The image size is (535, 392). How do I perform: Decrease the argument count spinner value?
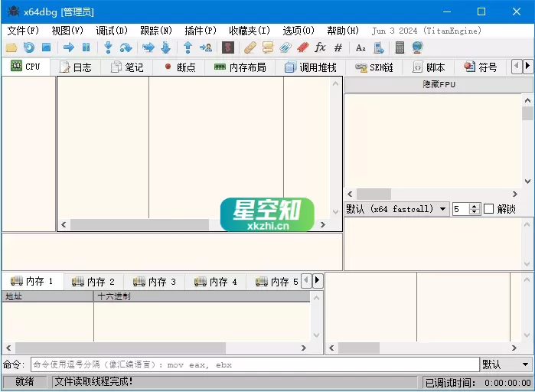click(x=475, y=212)
